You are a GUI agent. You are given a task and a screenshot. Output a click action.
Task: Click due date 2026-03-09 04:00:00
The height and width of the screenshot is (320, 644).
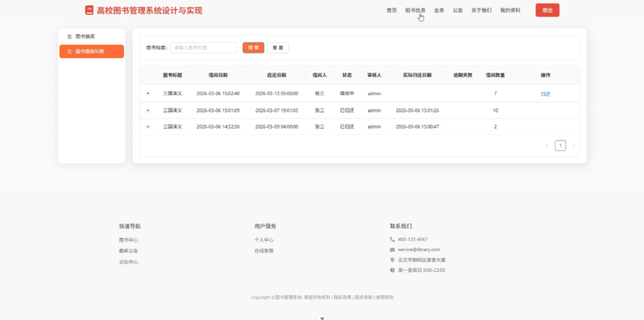277,127
